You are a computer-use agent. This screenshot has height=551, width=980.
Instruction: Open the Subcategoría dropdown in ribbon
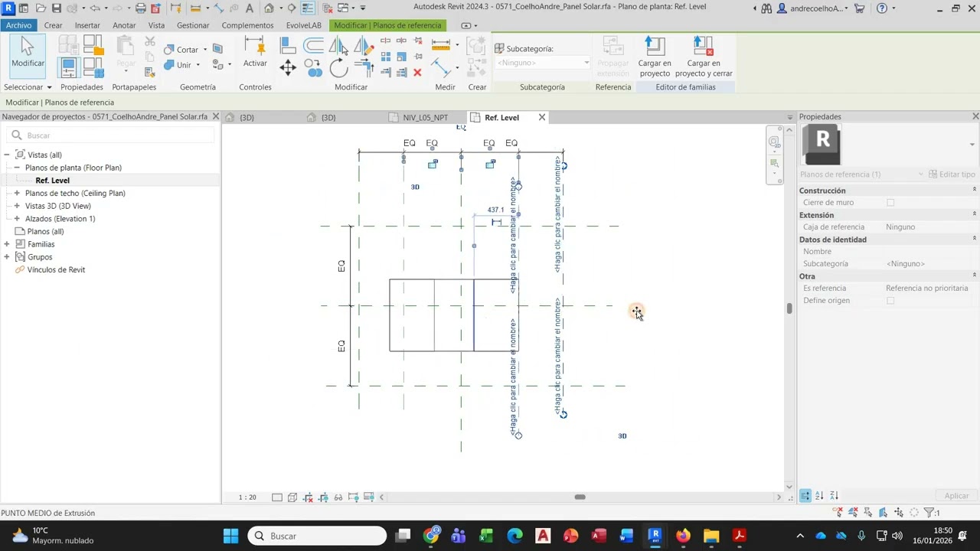point(543,63)
